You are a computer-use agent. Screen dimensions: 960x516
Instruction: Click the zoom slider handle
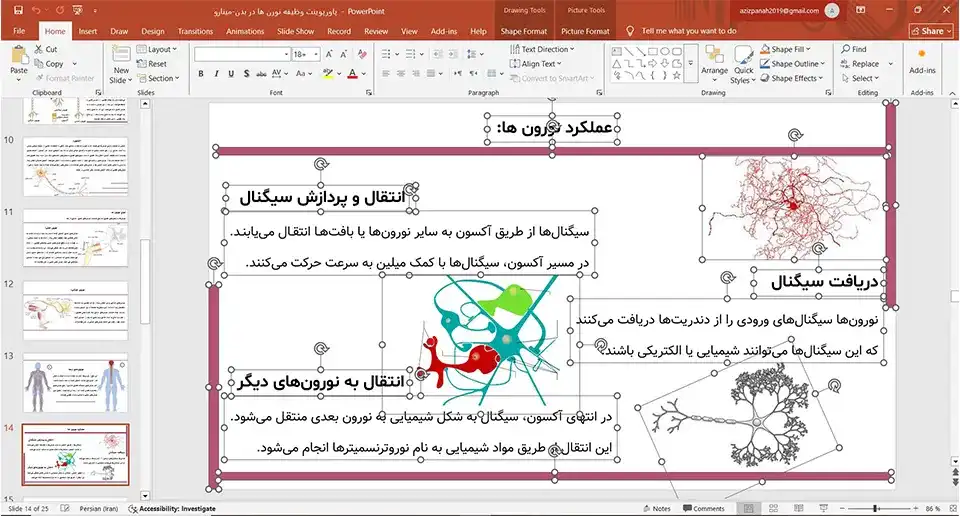(x=876, y=509)
